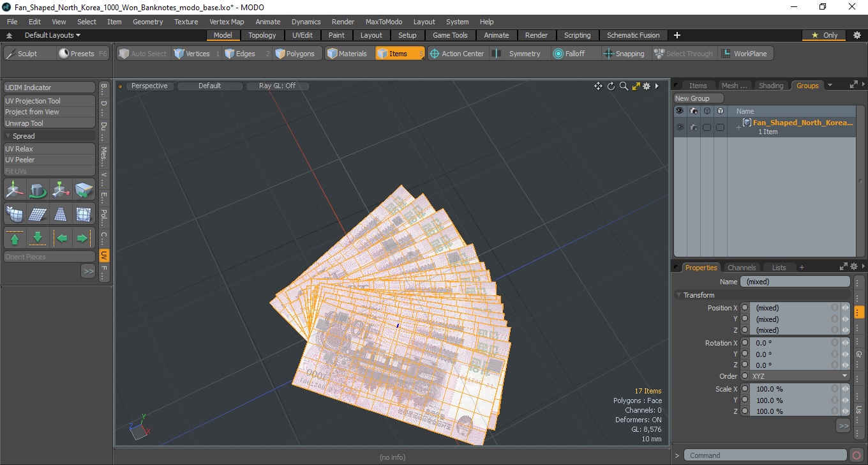
Task: Click the Command record circle icon
Action: pyautogui.click(x=857, y=455)
